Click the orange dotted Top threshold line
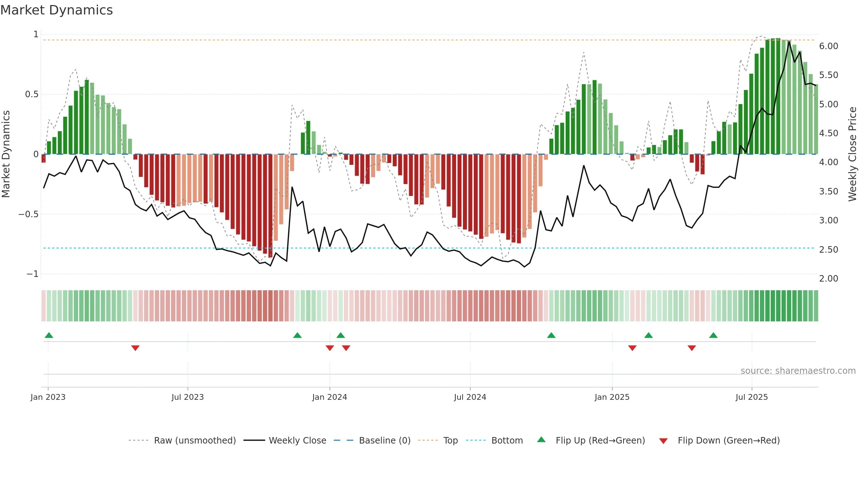The height and width of the screenshot is (488, 868). [429, 40]
